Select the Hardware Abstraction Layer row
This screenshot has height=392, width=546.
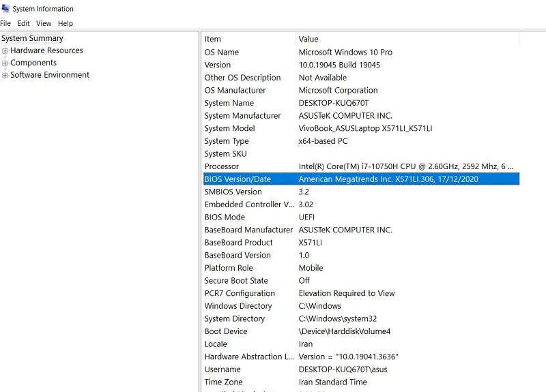pyautogui.click(x=361, y=357)
